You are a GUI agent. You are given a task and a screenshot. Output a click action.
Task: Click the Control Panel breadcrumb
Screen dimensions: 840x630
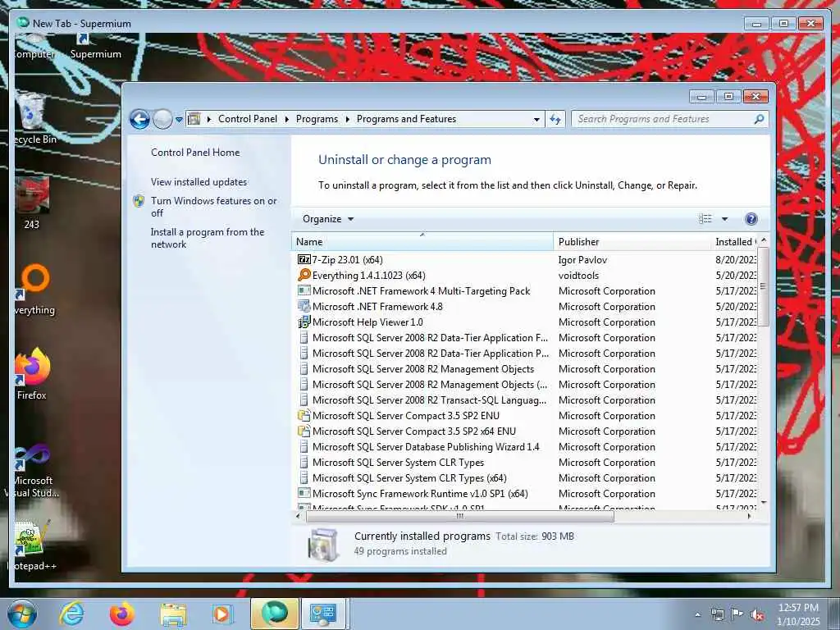248,119
